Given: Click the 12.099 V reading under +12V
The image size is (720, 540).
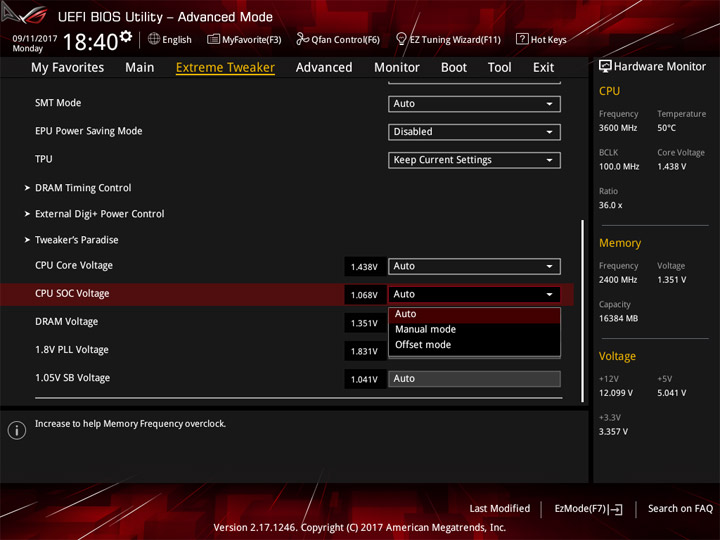Looking at the screenshot, I should [615, 393].
